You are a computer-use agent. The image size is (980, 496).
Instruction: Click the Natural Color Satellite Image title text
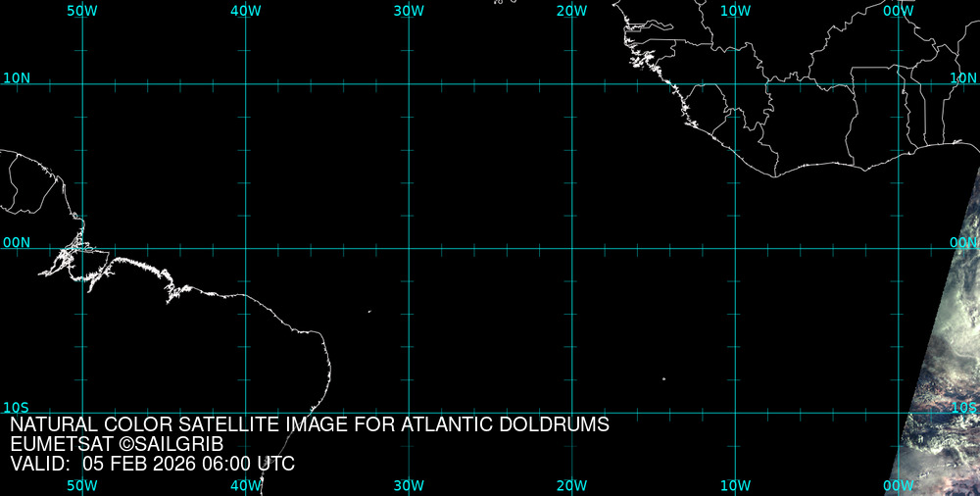pos(310,424)
